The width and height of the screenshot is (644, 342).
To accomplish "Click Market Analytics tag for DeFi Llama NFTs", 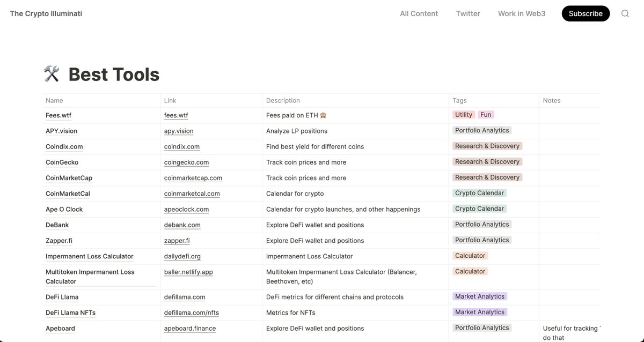I will click(480, 312).
